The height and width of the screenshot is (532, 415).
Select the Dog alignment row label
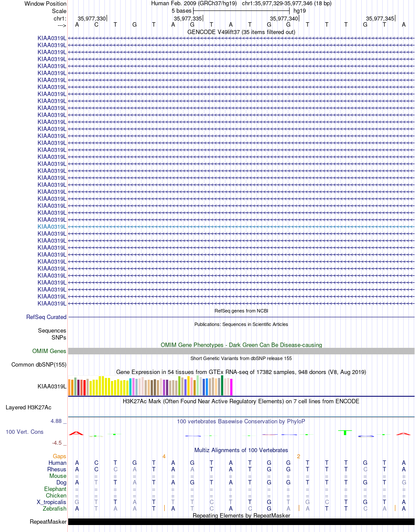point(61,482)
